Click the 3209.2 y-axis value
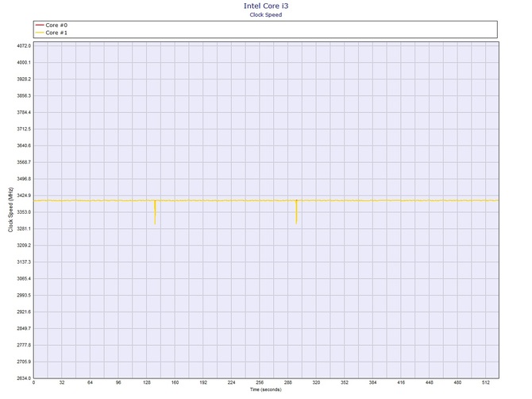 [24, 246]
